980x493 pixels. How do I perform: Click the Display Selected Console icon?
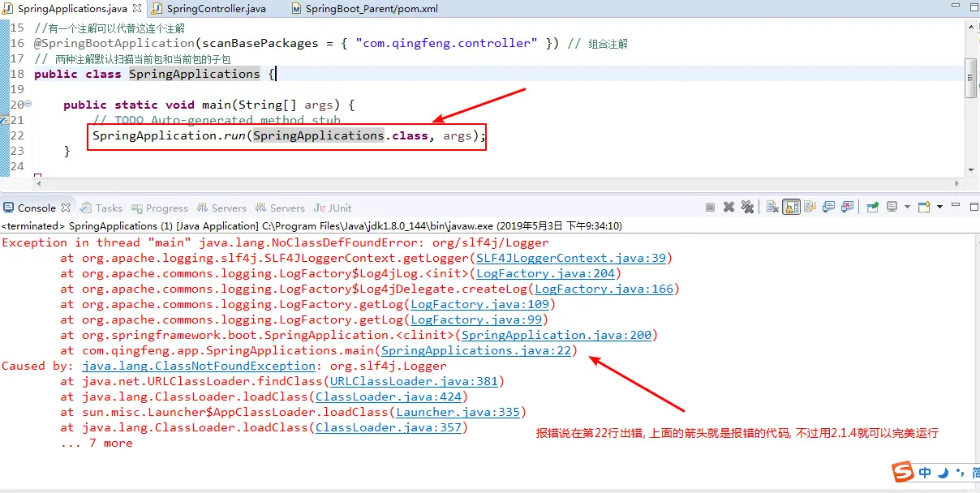pos(892,207)
